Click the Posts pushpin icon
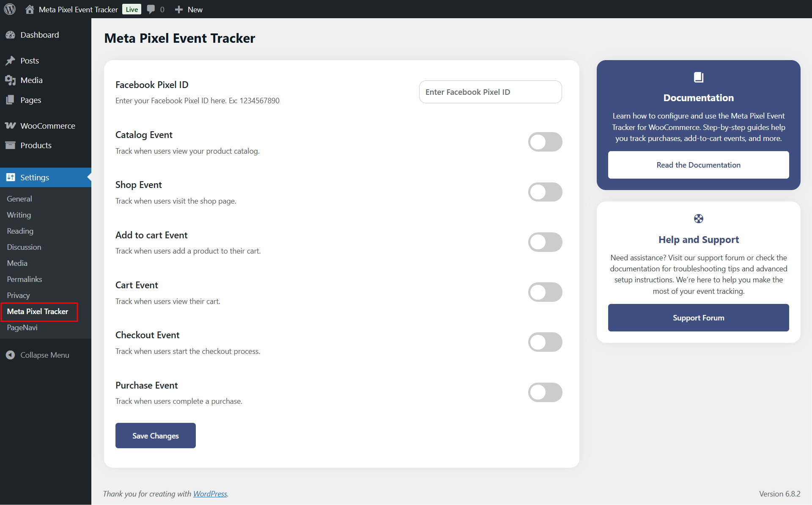The width and height of the screenshot is (812, 505). pos(11,61)
